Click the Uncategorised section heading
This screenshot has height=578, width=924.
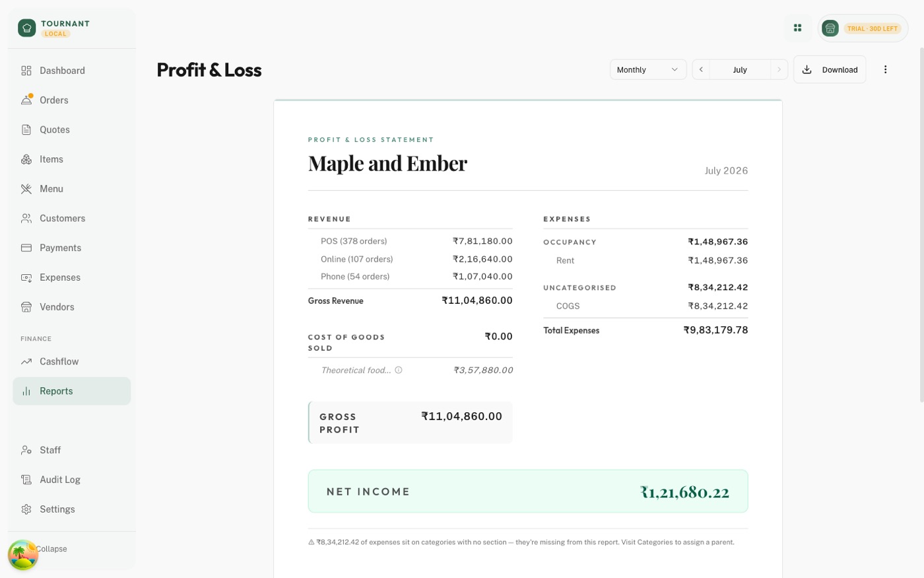(579, 288)
